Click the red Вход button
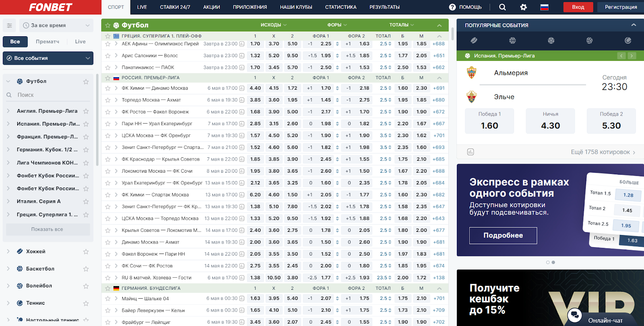The width and height of the screenshot is (644, 326). 578,7
